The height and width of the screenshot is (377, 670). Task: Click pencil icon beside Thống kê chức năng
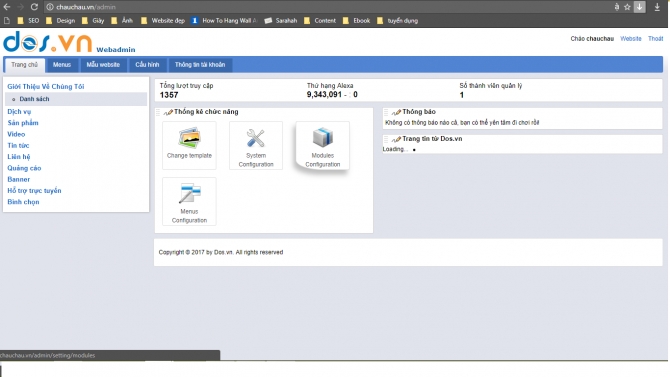click(168, 112)
